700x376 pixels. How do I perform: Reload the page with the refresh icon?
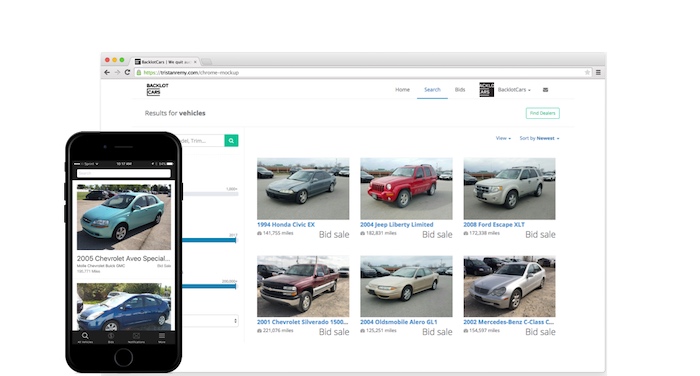(x=127, y=72)
